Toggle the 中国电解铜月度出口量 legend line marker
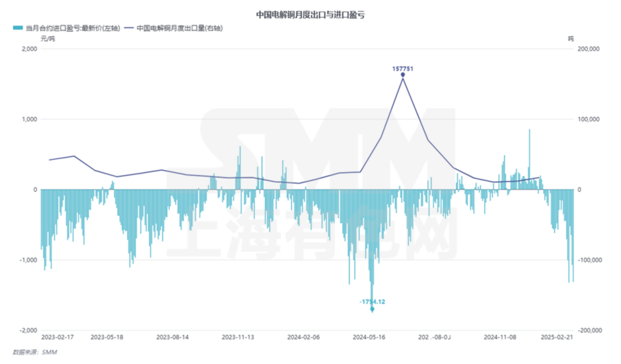Viewport: 621px width, 364px height. point(128,27)
